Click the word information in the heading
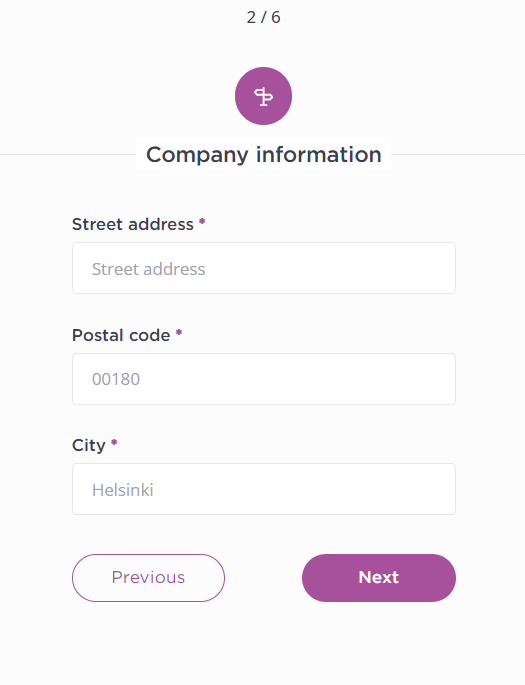Image resolution: width=525 pixels, height=685 pixels. point(319,154)
